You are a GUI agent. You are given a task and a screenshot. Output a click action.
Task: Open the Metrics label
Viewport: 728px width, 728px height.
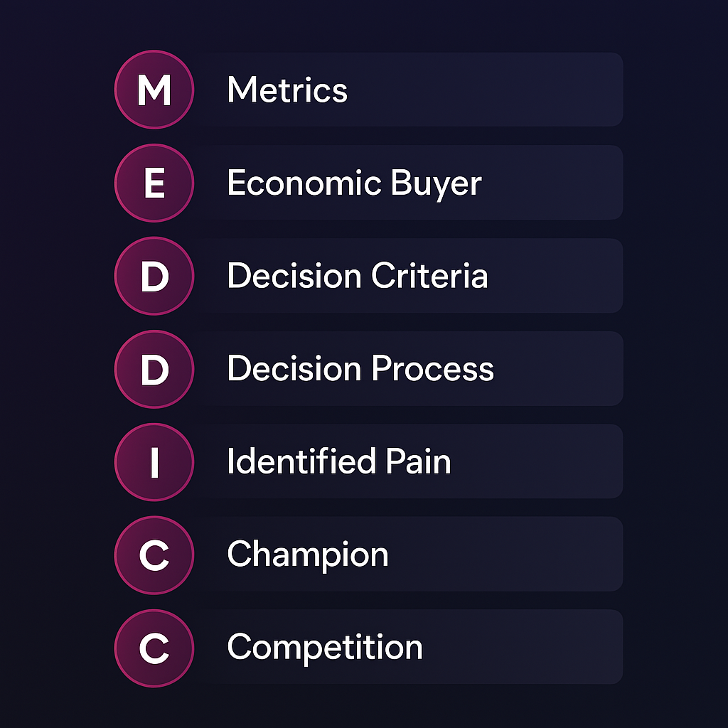click(287, 90)
